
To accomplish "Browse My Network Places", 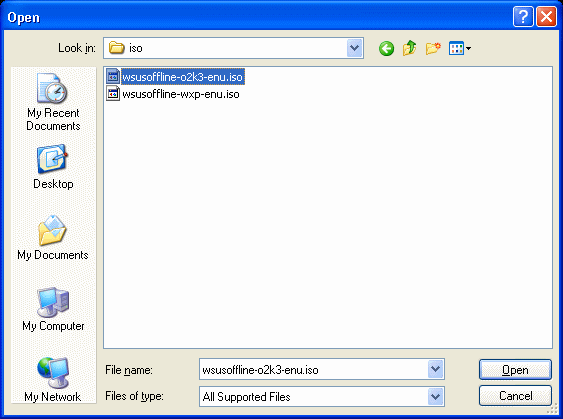I will (x=53, y=380).
